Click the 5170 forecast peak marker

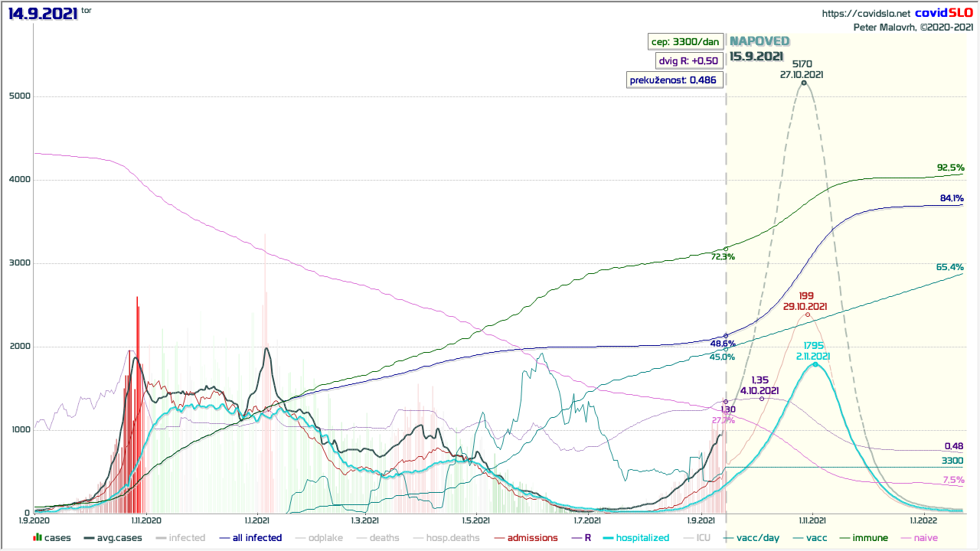point(803,83)
